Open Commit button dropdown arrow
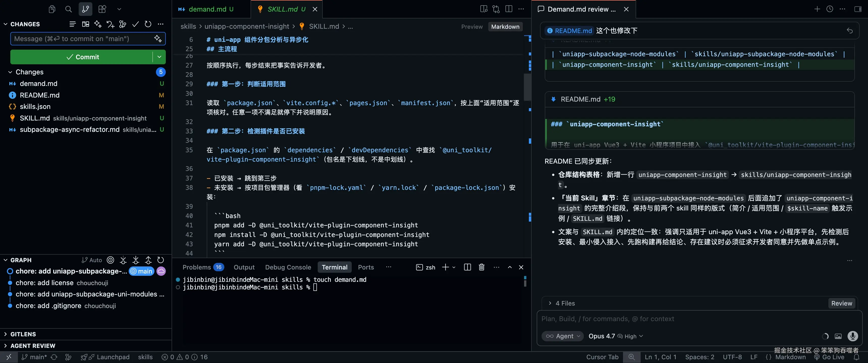868x363 pixels. click(159, 57)
